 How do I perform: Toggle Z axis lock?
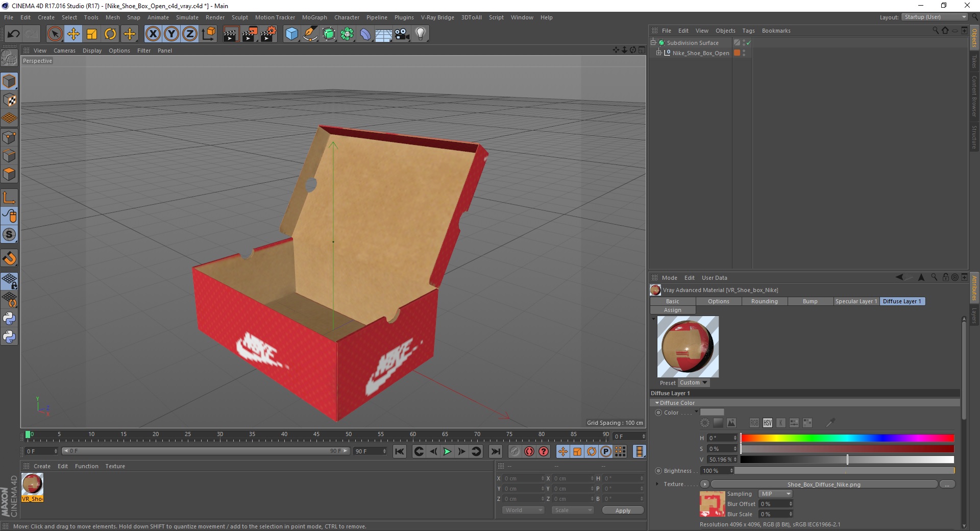(190, 34)
